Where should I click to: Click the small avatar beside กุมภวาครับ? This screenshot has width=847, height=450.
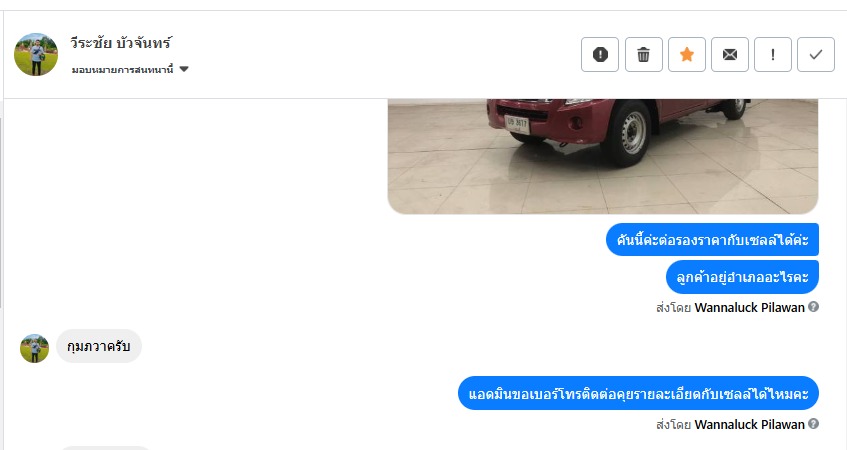point(35,348)
